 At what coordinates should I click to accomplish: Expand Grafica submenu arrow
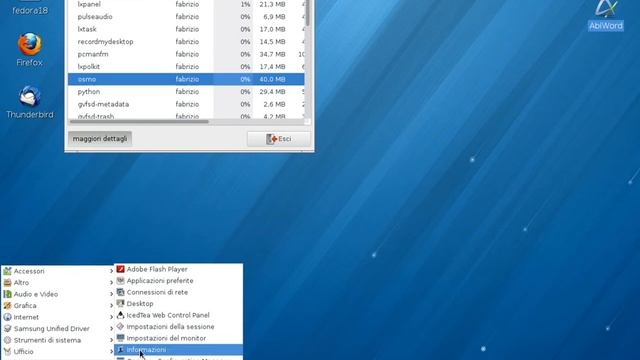111,305
